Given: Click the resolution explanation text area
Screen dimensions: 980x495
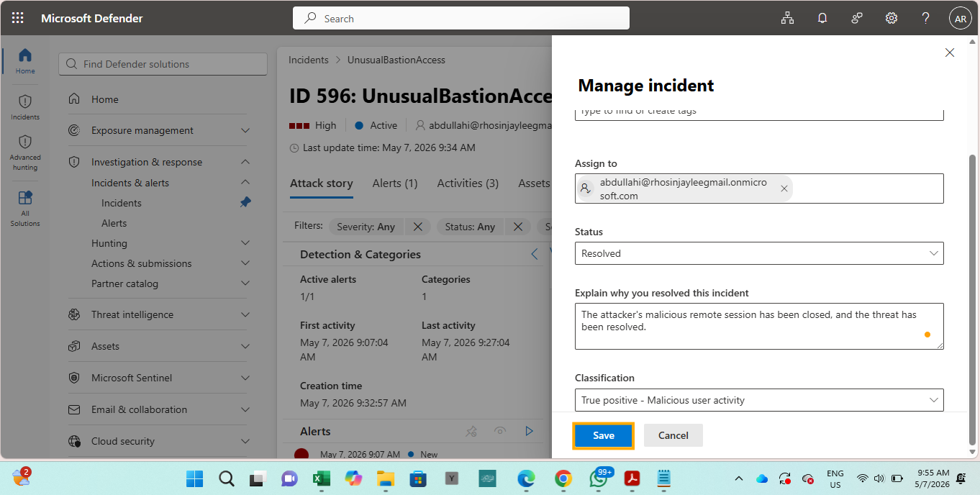Looking at the screenshot, I should click(x=759, y=326).
